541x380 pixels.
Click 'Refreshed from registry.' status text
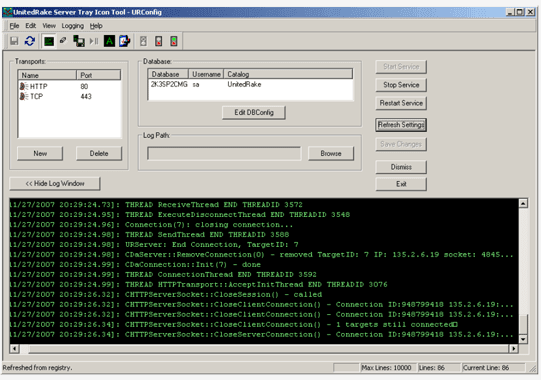[37, 368]
